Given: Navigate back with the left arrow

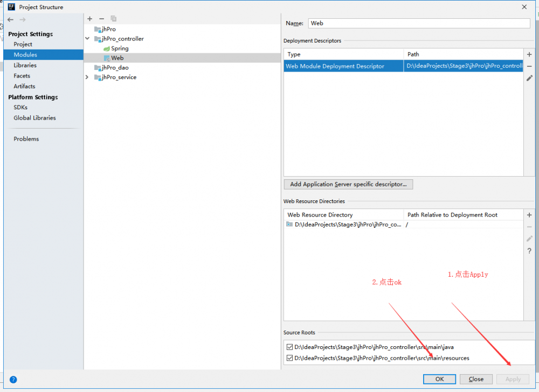Looking at the screenshot, I should [x=10, y=19].
